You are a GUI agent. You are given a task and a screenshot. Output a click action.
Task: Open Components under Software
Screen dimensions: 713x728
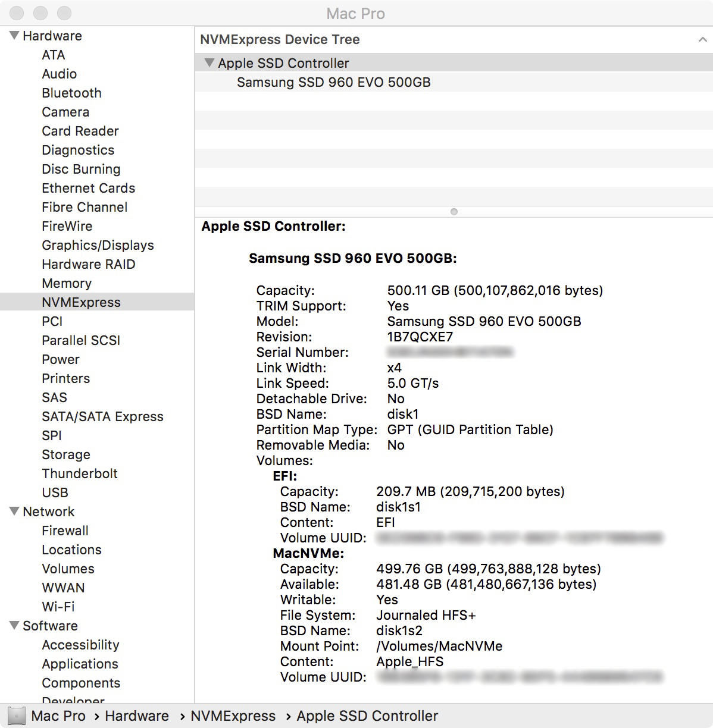coord(81,683)
